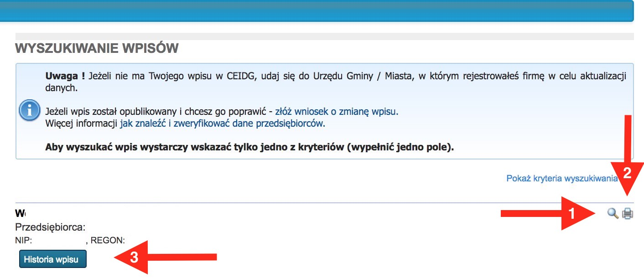Select the partially hidden entry title

(x=21, y=213)
